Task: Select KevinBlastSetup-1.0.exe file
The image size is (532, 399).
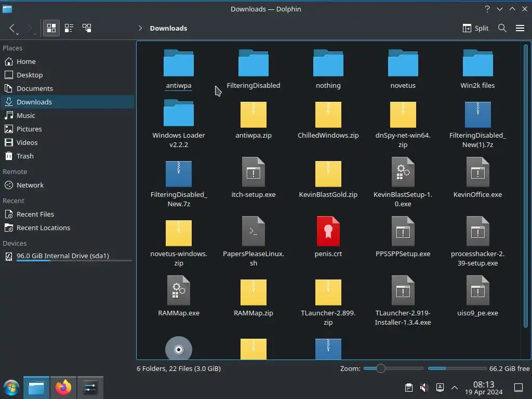Action: (x=403, y=182)
